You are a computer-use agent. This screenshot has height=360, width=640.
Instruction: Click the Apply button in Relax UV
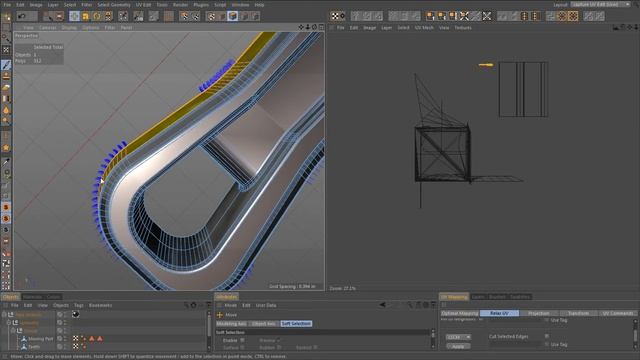pyautogui.click(x=458, y=346)
